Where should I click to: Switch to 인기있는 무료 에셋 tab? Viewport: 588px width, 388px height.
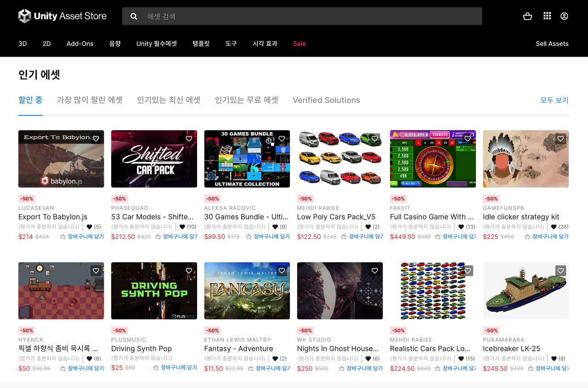[247, 100]
